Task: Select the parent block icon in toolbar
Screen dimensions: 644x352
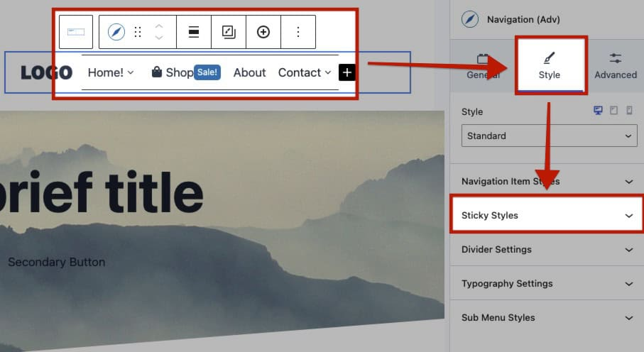Action: [76, 32]
